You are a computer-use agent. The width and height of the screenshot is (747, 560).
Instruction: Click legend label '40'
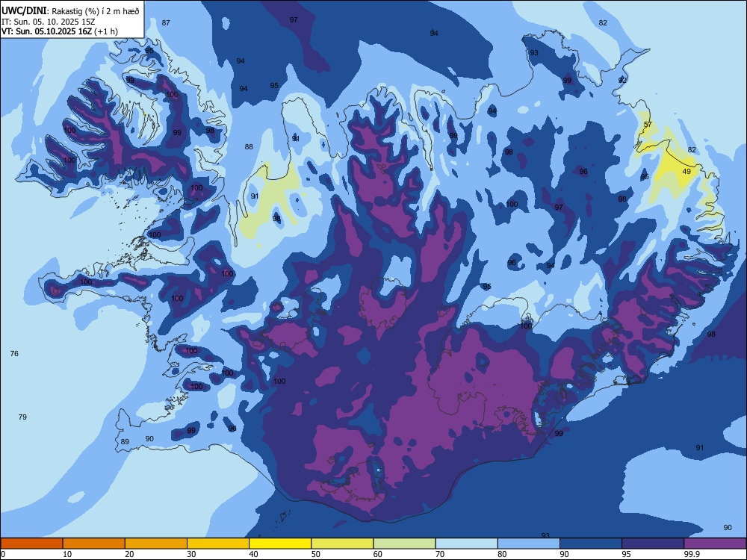(x=253, y=554)
